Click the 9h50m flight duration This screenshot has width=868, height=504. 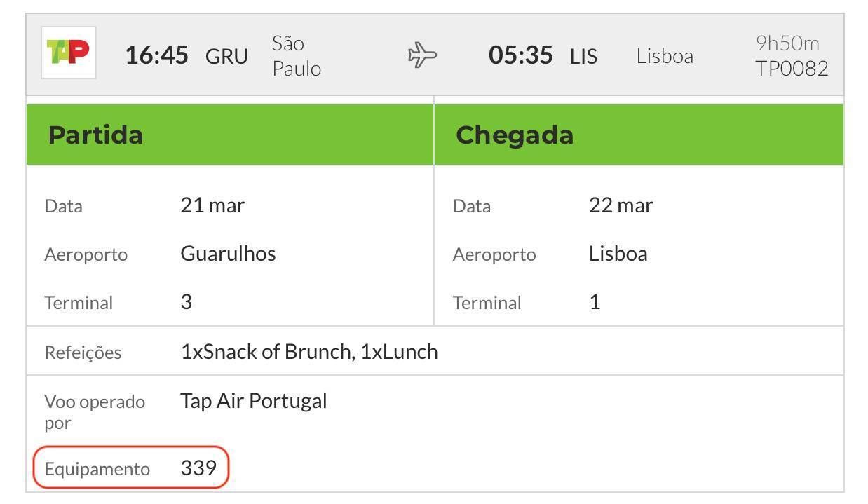pos(787,43)
